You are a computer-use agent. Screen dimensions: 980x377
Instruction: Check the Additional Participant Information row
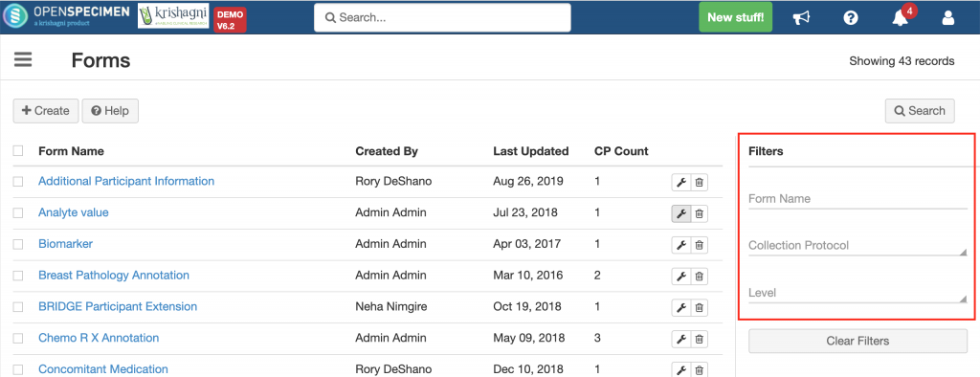[18, 181]
